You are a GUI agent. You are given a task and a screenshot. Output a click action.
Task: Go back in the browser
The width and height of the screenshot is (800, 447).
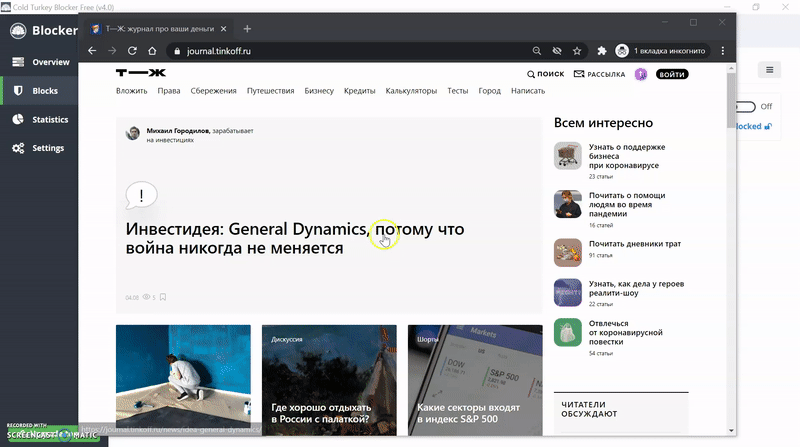pyautogui.click(x=92, y=51)
